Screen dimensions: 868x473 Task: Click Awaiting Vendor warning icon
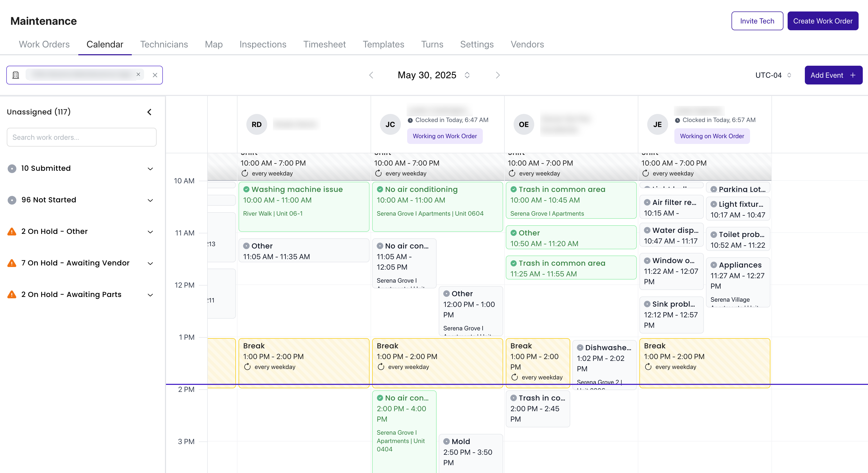12,263
